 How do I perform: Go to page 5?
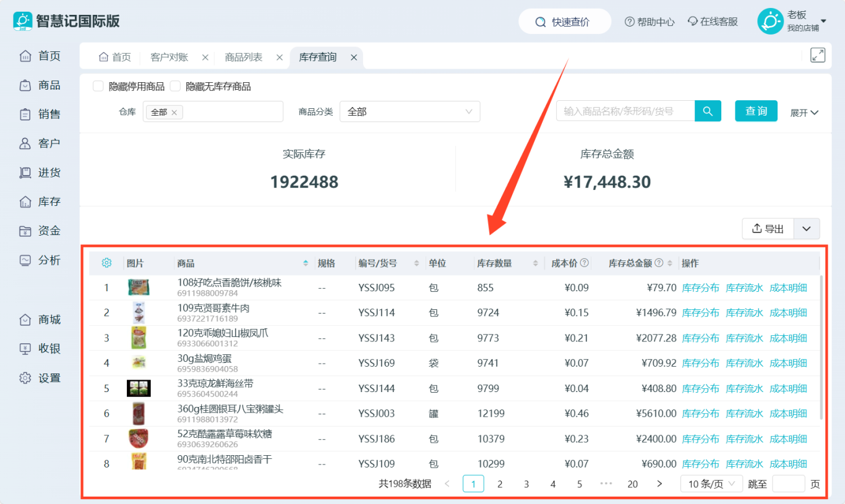point(580,484)
